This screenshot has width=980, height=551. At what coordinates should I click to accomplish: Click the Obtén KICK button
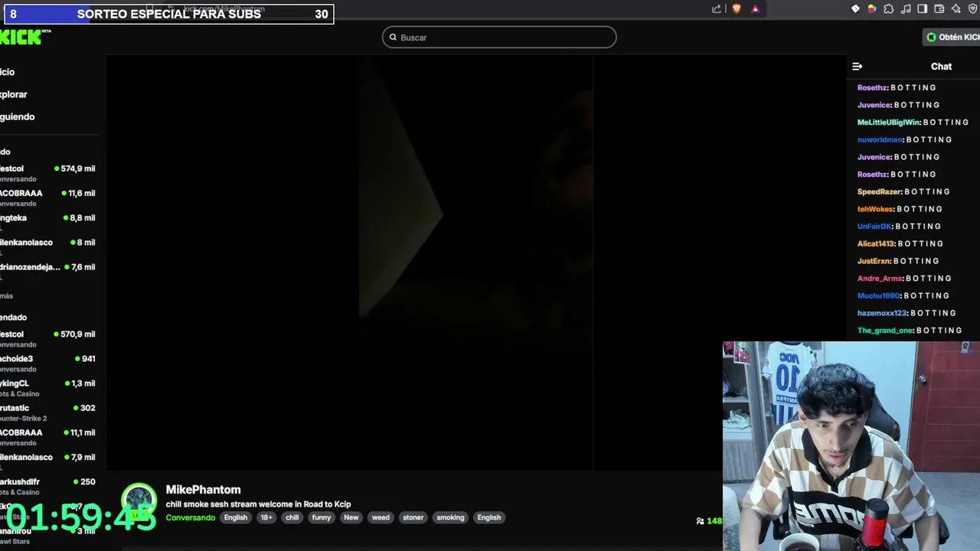click(952, 37)
